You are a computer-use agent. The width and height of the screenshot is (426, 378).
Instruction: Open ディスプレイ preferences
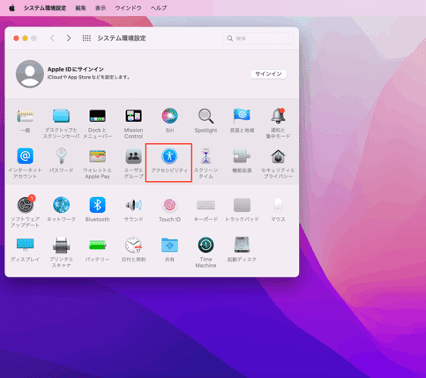(x=25, y=249)
